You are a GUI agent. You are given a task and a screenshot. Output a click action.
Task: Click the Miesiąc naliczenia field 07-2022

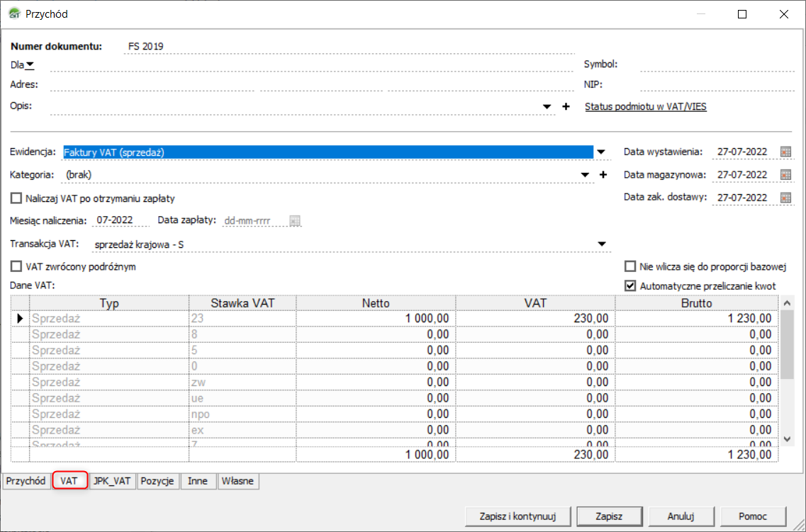click(x=121, y=220)
